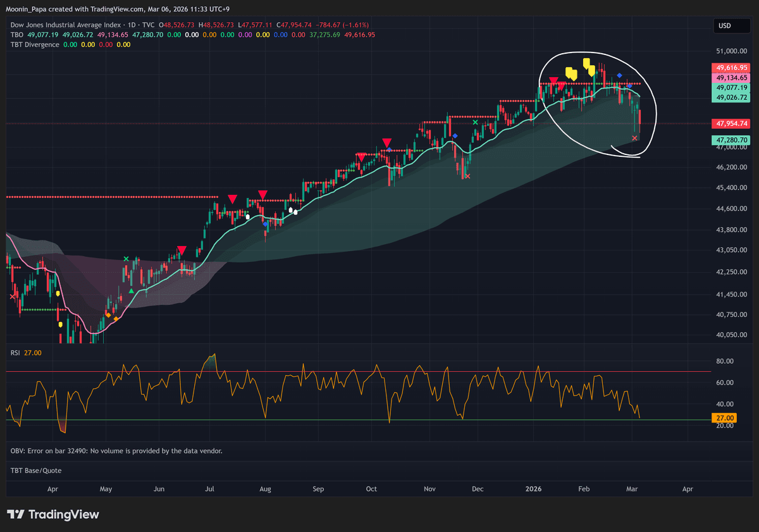
Task: Click the OBV error message text
Action: tap(116, 451)
